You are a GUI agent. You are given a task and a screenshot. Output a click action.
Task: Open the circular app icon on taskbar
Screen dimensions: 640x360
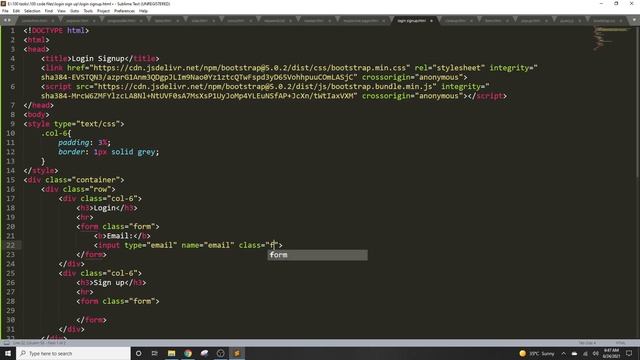220,353
